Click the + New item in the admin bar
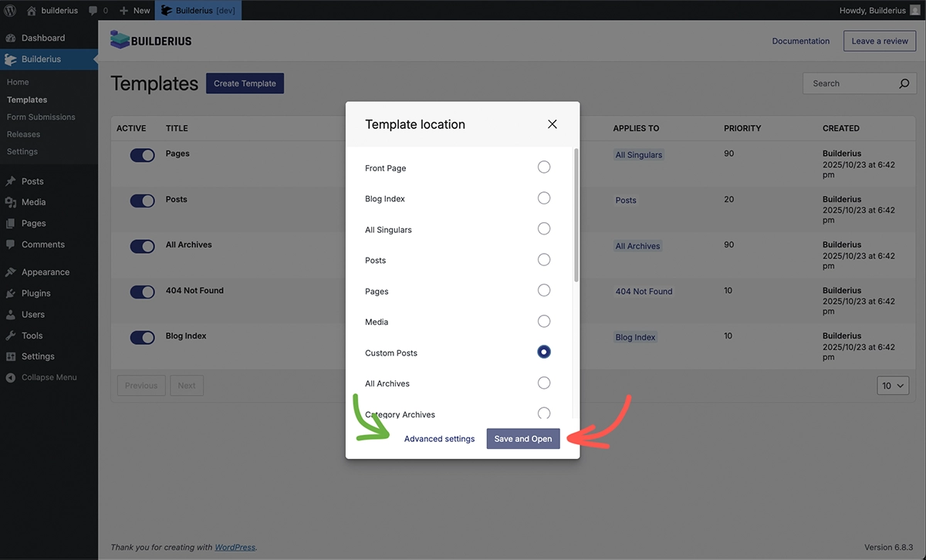Screen dimensions: 926x560 tap(133, 10)
